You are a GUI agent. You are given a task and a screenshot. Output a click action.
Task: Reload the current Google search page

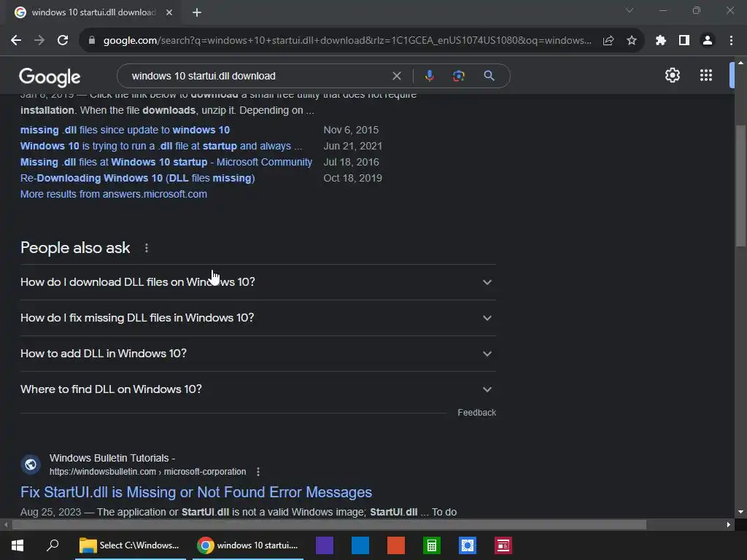[63, 41]
